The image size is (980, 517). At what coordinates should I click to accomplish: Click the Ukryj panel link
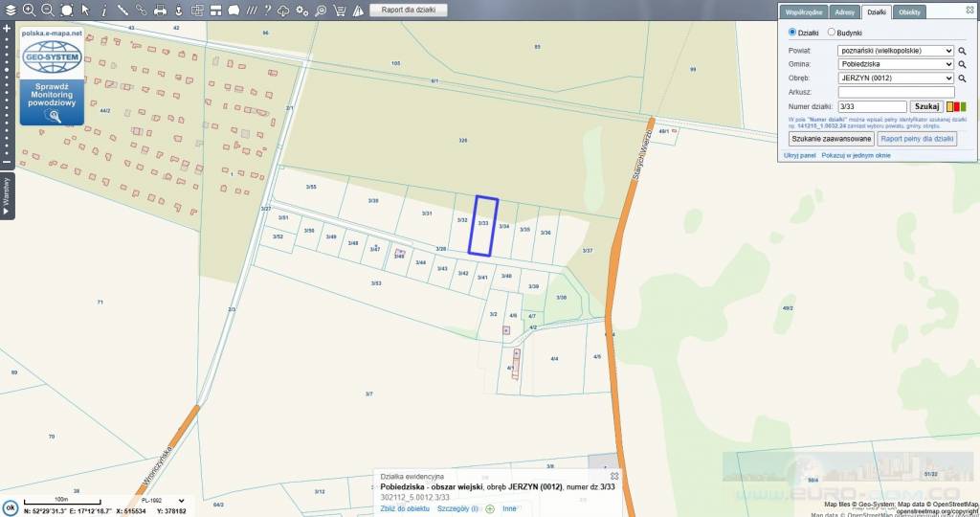click(x=799, y=156)
